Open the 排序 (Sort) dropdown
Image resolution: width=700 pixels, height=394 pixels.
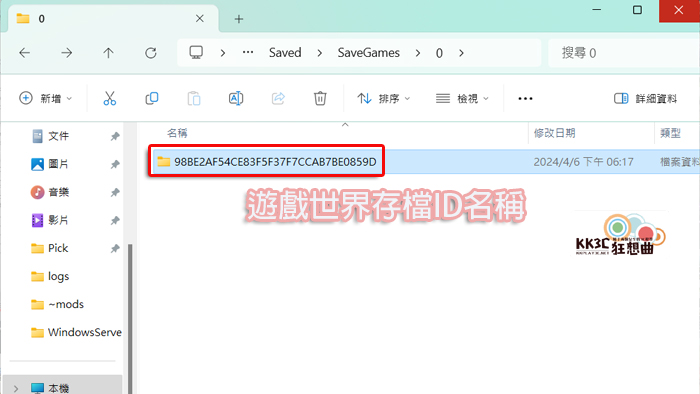pyautogui.click(x=383, y=98)
